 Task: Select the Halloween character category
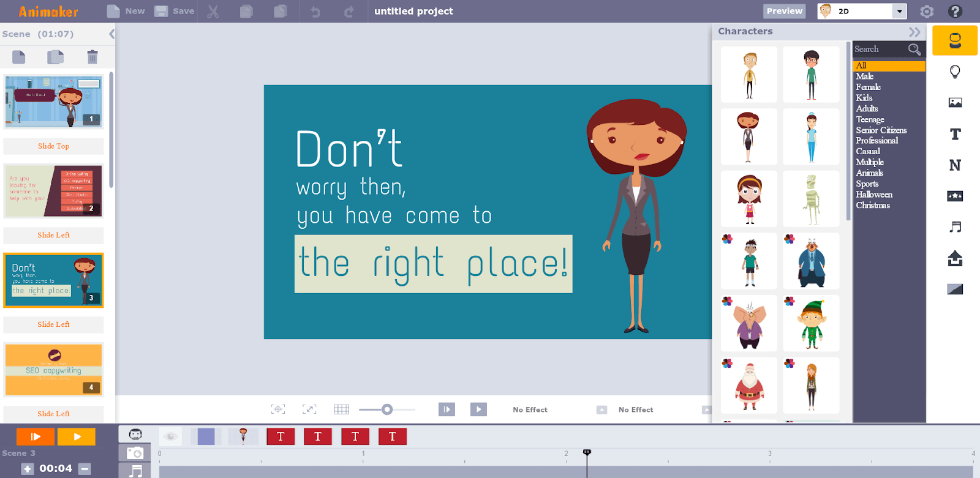pos(873,195)
